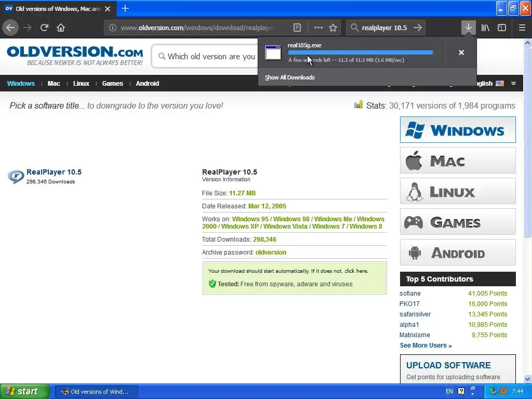Toggle reader view icon in address bar

click(x=297, y=28)
